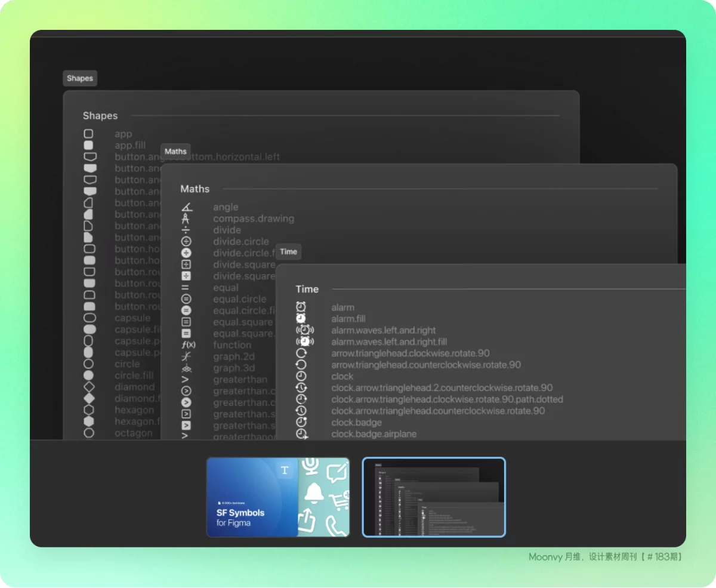Select the clock icon in Time list
The image size is (716, 588).
(301, 376)
